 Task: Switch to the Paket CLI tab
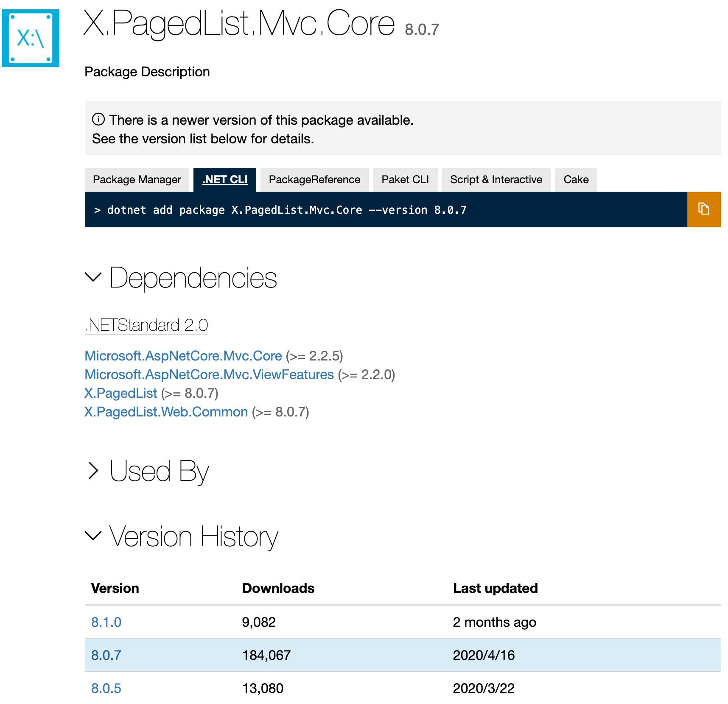coord(405,180)
